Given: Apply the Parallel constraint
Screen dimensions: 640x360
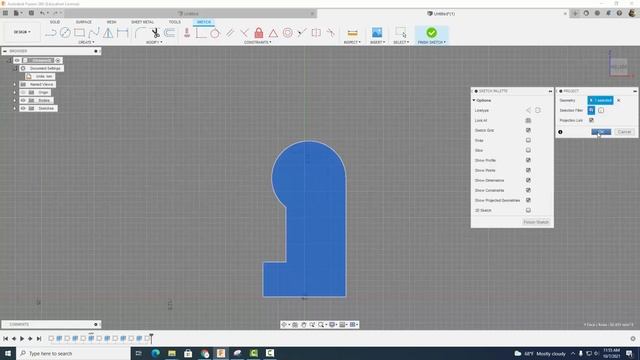Looking at the screenshot, I should [230, 33].
